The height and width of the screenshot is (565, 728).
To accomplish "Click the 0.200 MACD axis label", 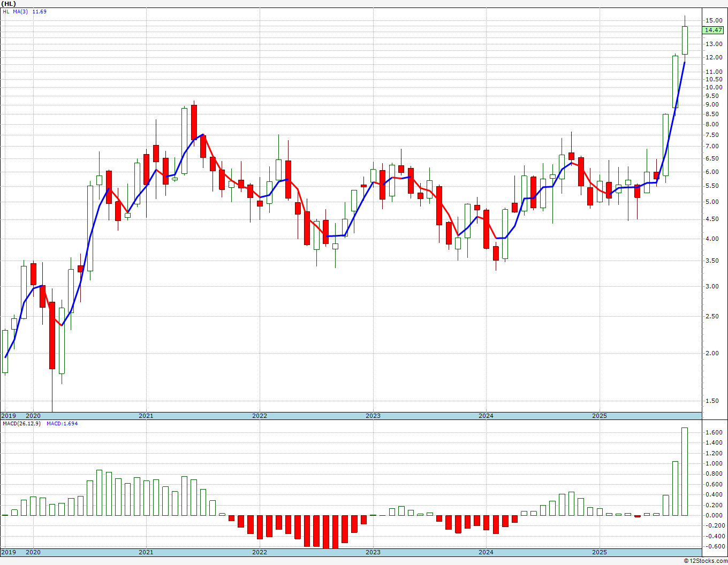I will tap(714, 505).
